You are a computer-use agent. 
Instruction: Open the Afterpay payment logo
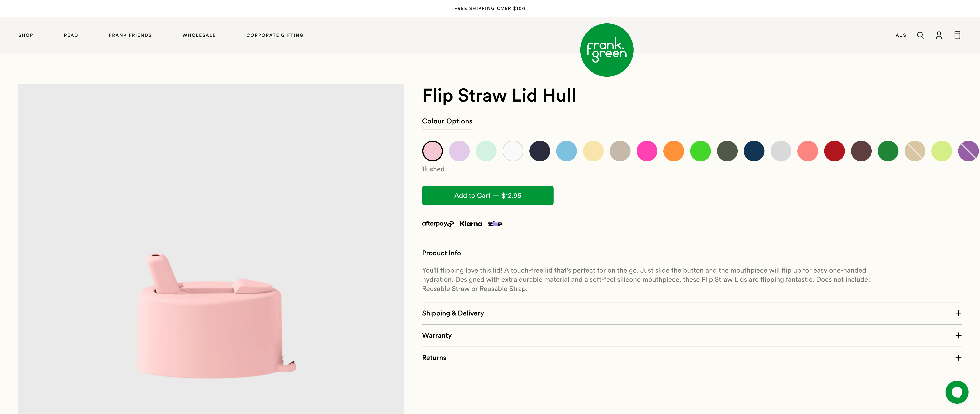coord(438,223)
